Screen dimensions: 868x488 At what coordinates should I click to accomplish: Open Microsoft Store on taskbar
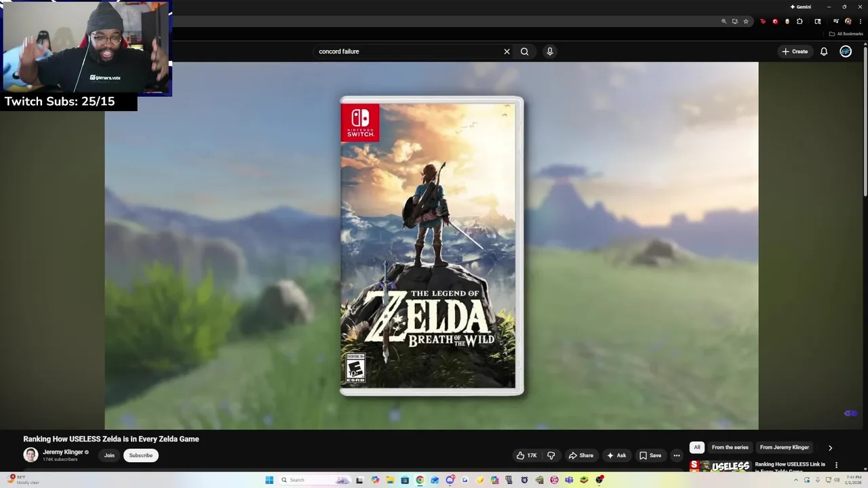coord(405,480)
